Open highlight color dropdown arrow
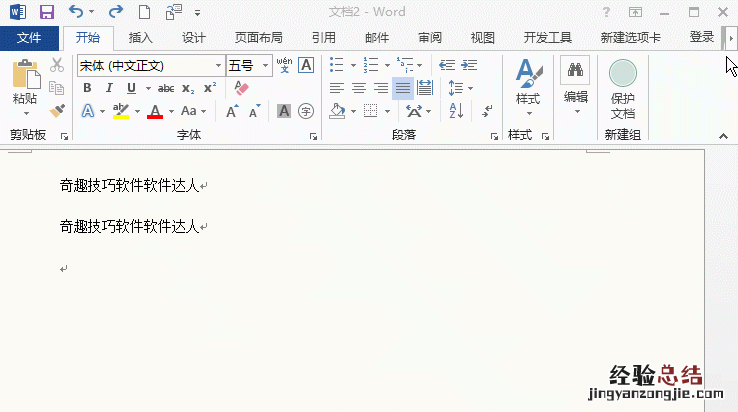 [137, 112]
